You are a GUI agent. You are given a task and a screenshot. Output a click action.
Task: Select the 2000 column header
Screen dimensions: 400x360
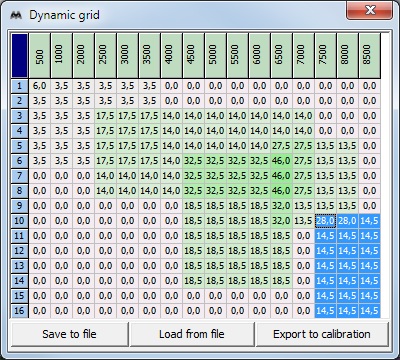pos(84,55)
